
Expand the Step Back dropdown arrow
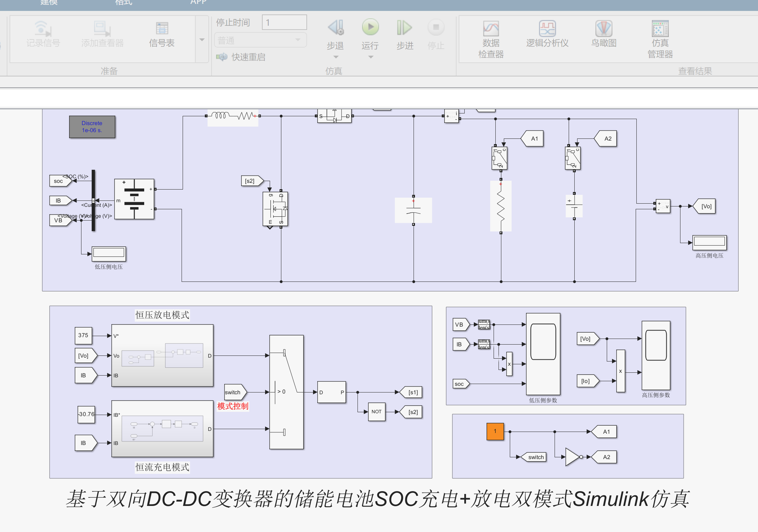[x=336, y=57]
